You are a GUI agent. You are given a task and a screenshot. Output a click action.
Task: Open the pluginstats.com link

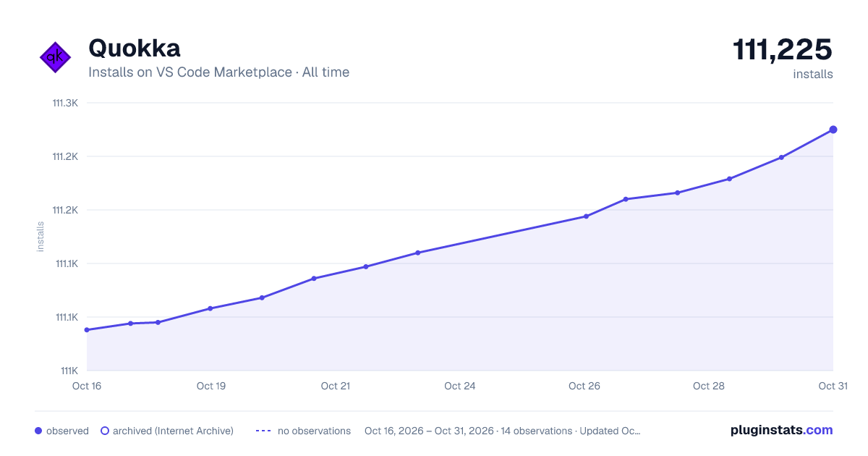(781, 430)
